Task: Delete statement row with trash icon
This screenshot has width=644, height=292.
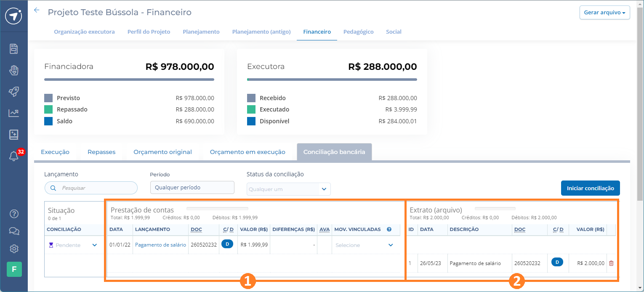Action: point(612,263)
